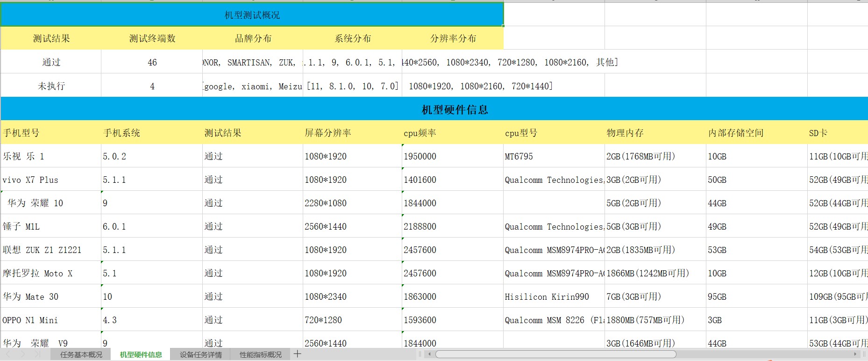Click the 95GB internal storage cell

(757, 296)
